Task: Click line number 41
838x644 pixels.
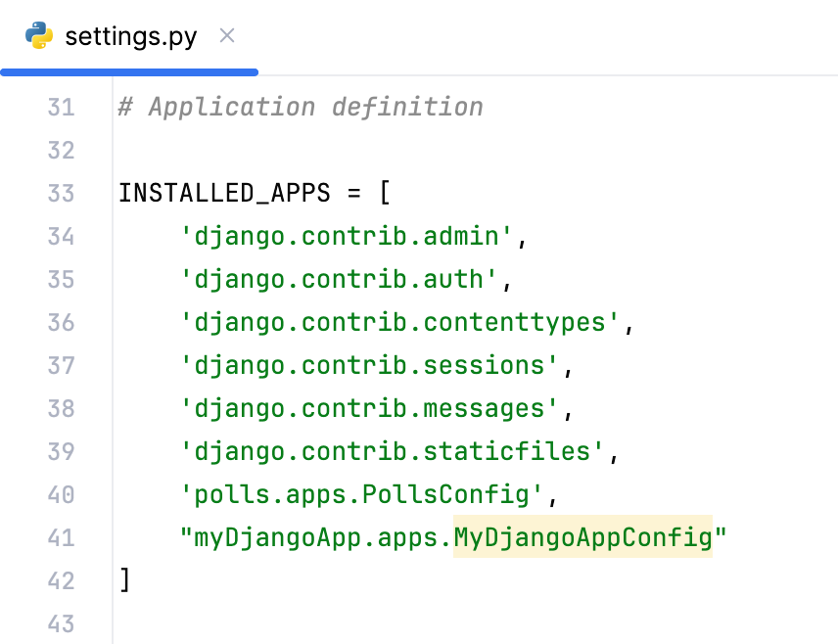Action: pyautogui.click(x=61, y=537)
